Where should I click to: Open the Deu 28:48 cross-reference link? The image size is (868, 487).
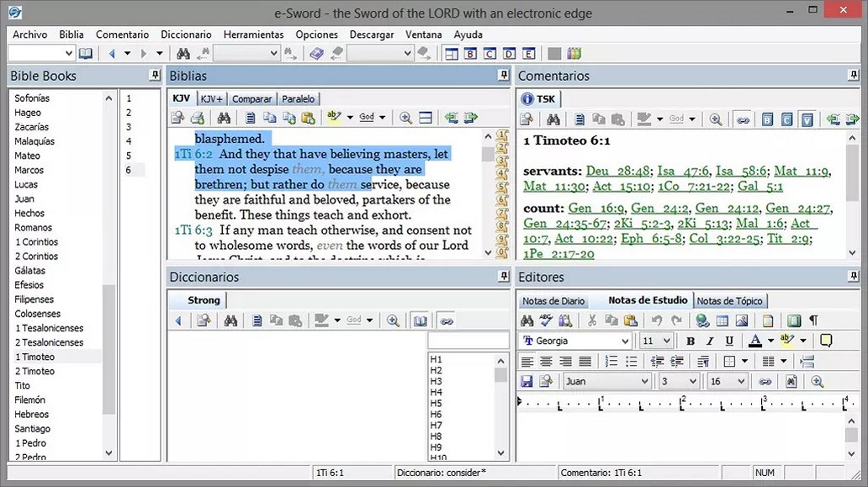pyautogui.click(x=617, y=171)
